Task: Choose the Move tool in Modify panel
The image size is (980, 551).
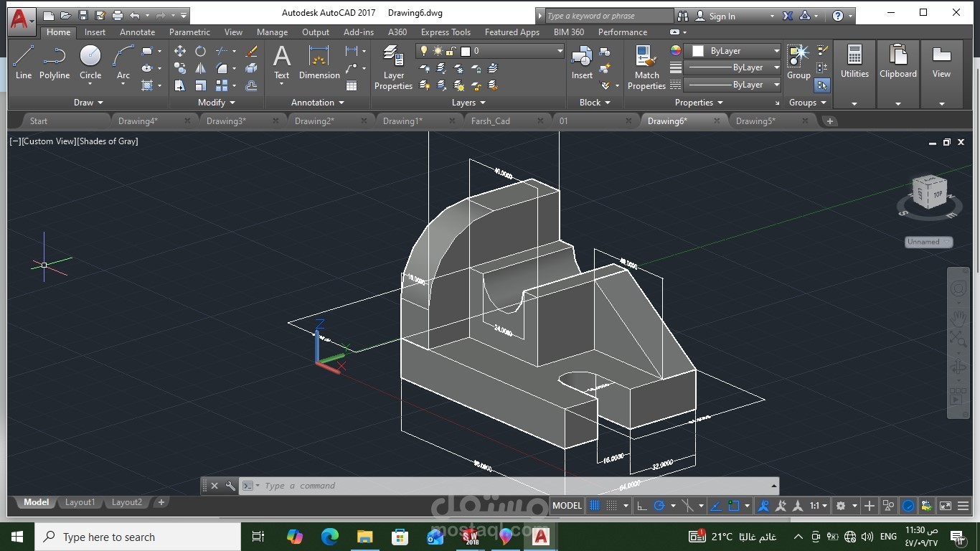Action: point(180,51)
